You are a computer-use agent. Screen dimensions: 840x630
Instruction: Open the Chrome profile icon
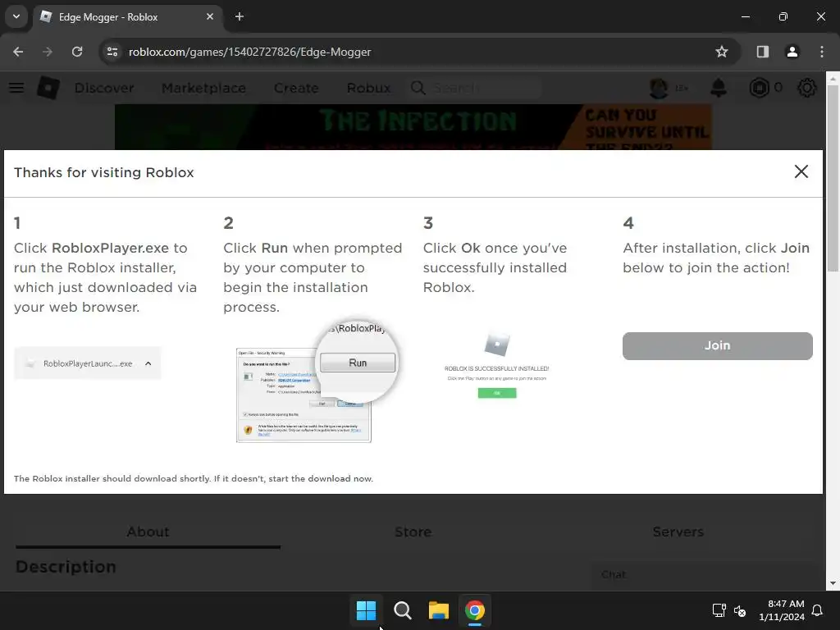[792, 52]
